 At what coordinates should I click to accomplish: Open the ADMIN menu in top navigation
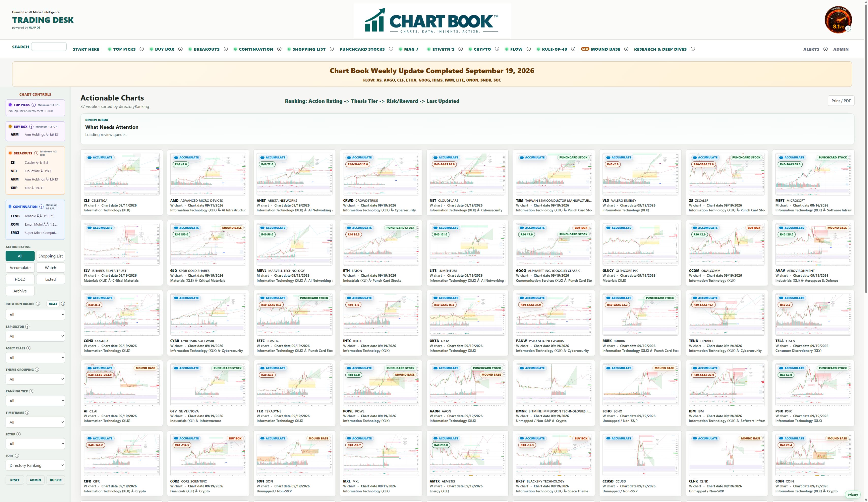841,49
